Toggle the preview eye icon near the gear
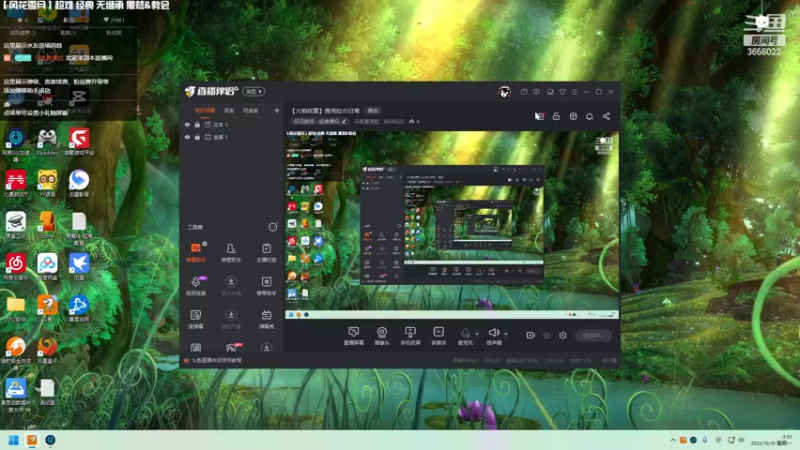 tap(547, 335)
